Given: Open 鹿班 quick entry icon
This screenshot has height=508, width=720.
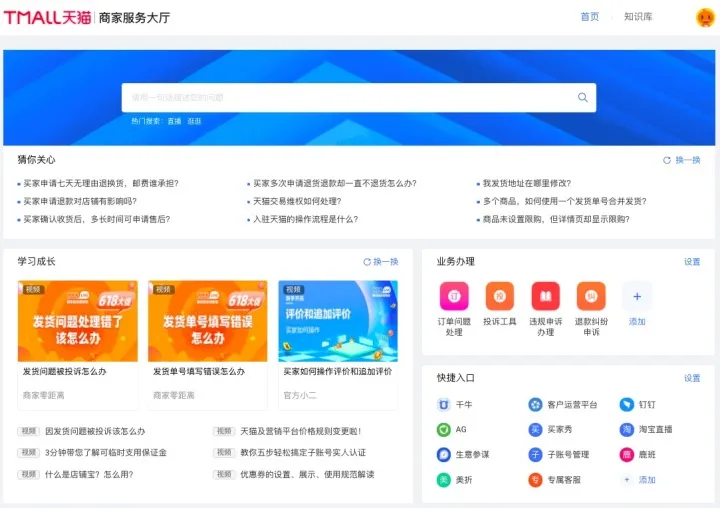Looking at the screenshot, I should tap(627, 455).
